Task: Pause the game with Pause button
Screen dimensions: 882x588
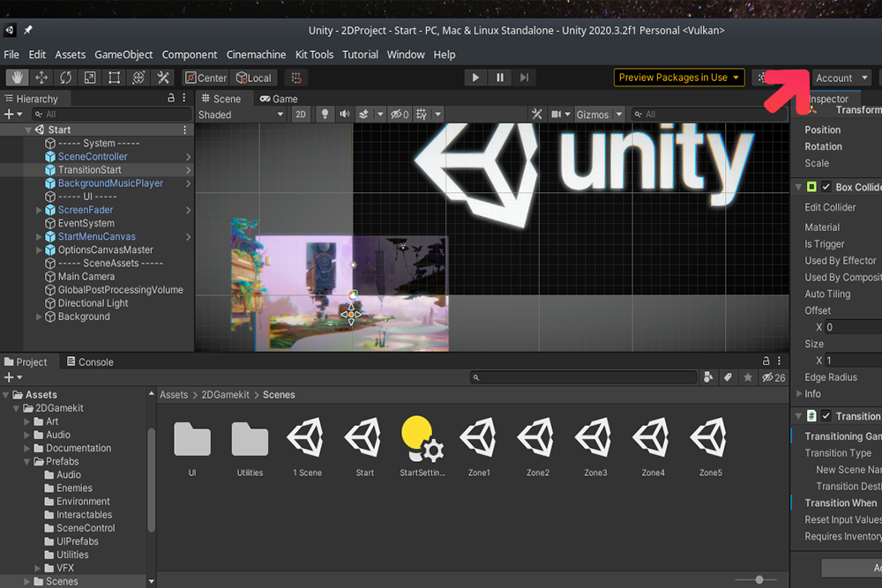Action: [x=500, y=78]
